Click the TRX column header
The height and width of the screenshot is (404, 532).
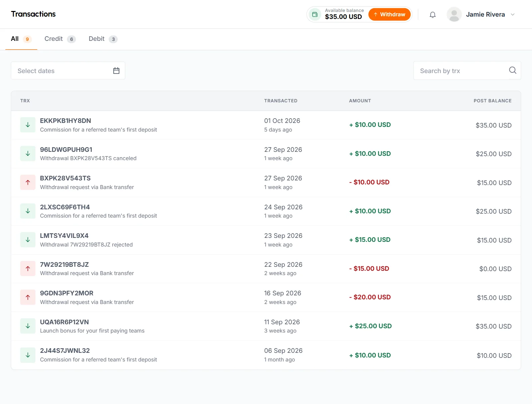[25, 101]
